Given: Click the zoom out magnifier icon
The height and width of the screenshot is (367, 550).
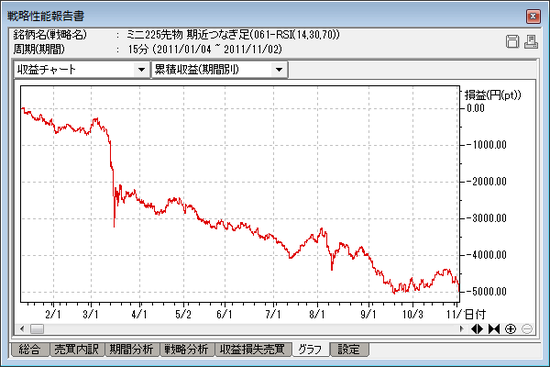Looking at the screenshot, I should tap(527, 329).
